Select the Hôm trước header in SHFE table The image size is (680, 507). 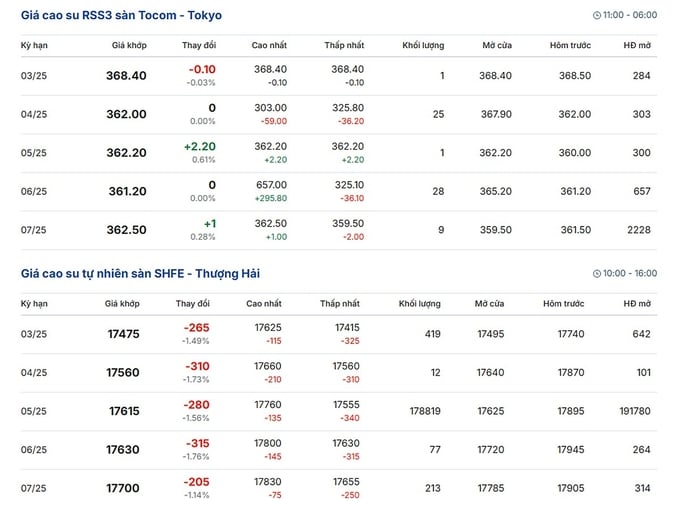(563, 304)
